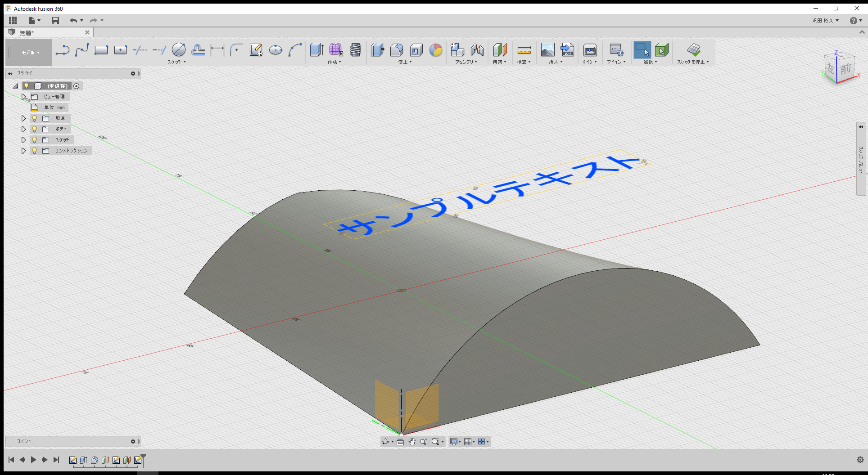Open the Viewports layout dropdown
The width and height of the screenshot is (868, 475).
pos(483,442)
